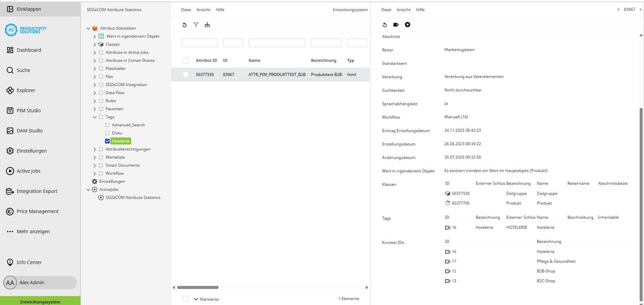
Task: Open PIM Studio from the left sidebar
Action: tap(10, 110)
